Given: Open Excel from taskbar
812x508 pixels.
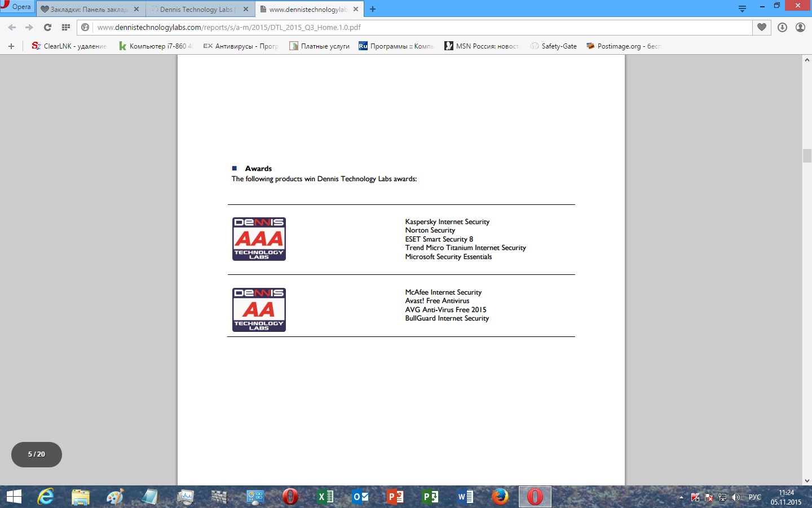Looking at the screenshot, I should pyautogui.click(x=325, y=497).
